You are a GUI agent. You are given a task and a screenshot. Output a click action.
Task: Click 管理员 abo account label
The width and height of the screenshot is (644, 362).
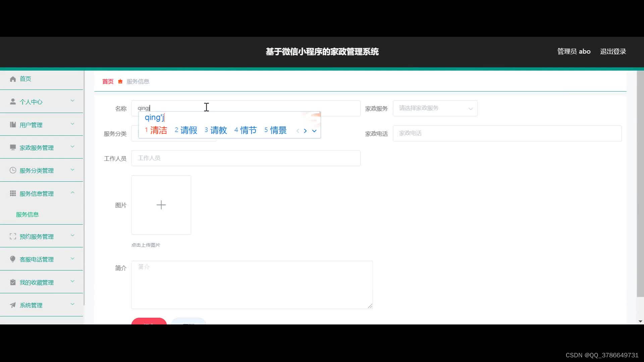pyautogui.click(x=574, y=52)
